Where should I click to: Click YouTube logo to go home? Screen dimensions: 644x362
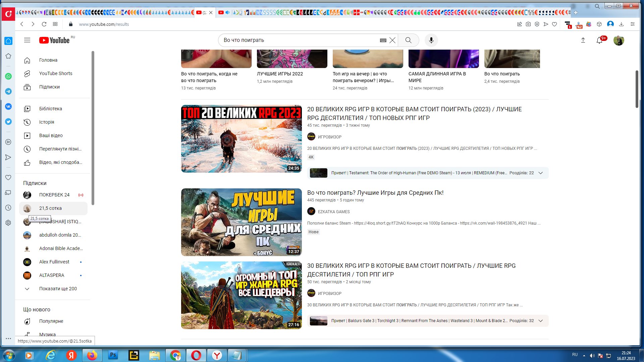pos(54,40)
